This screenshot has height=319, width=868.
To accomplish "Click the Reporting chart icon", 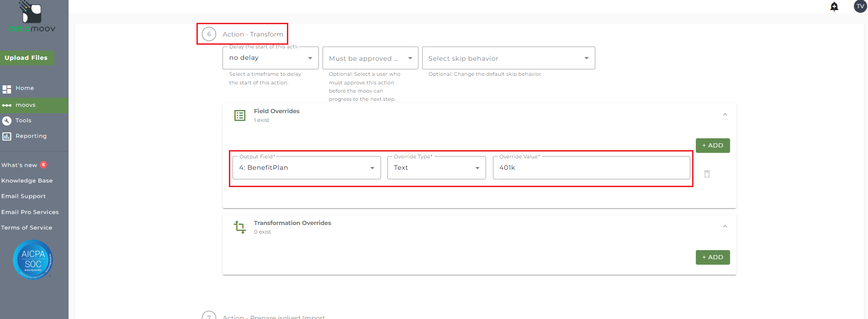I will coord(7,136).
